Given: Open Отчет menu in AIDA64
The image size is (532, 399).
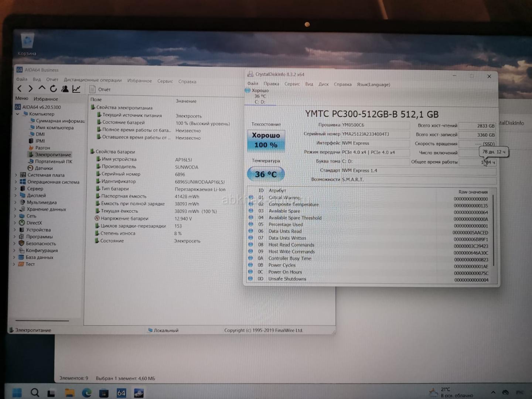Looking at the screenshot, I should pyautogui.click(x=52, y=79).
